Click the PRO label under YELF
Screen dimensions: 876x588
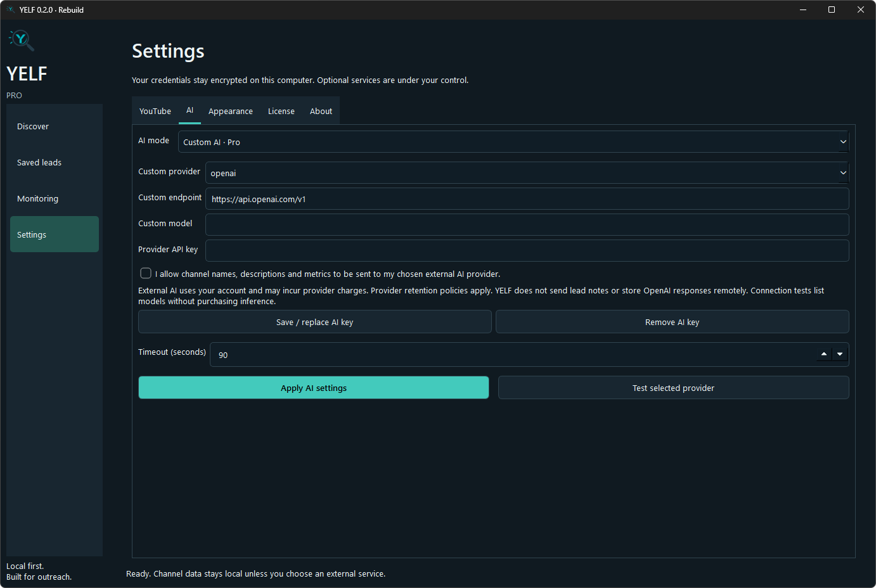point(14,95)
